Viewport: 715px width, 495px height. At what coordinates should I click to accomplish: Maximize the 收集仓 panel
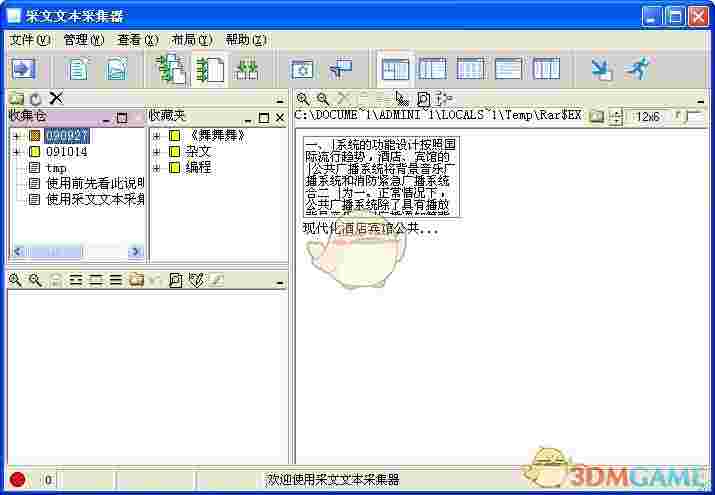click(122, 119)
